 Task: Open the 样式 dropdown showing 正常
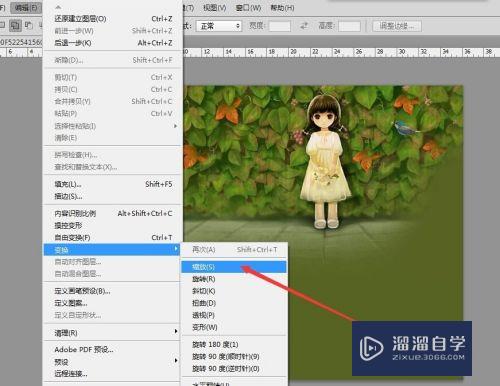[219, 26]
